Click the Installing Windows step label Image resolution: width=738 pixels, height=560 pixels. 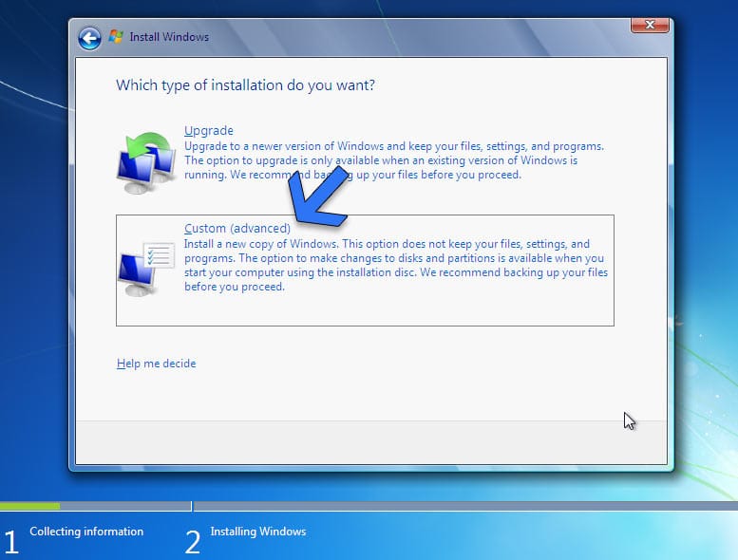(x=258, y=532)
